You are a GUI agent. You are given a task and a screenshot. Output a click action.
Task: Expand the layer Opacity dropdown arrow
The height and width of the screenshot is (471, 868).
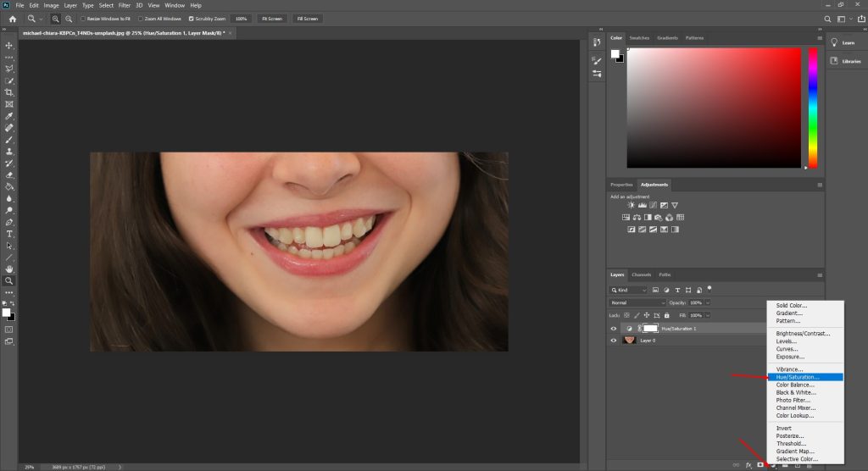tap(708, 302)
